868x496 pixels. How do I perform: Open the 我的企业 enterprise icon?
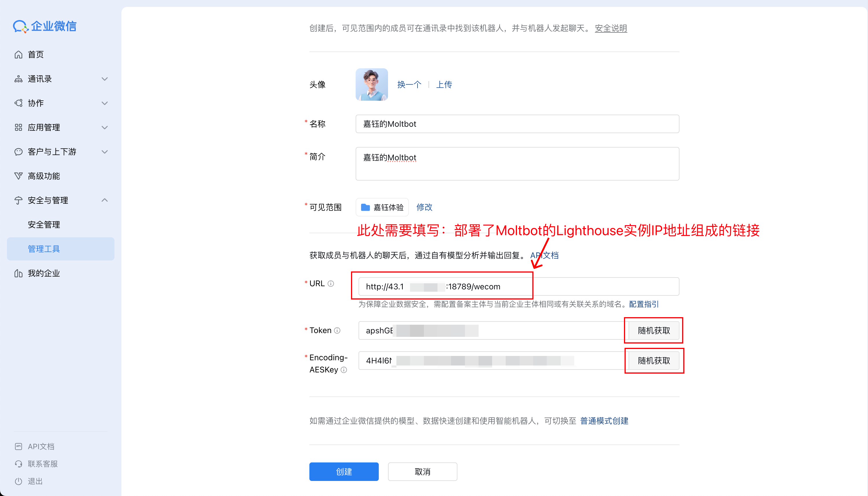(19, 273)
